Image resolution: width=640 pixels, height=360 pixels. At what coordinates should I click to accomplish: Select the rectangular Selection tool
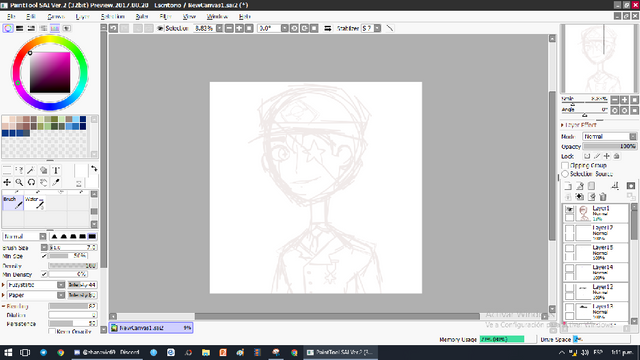coord(7,170)
